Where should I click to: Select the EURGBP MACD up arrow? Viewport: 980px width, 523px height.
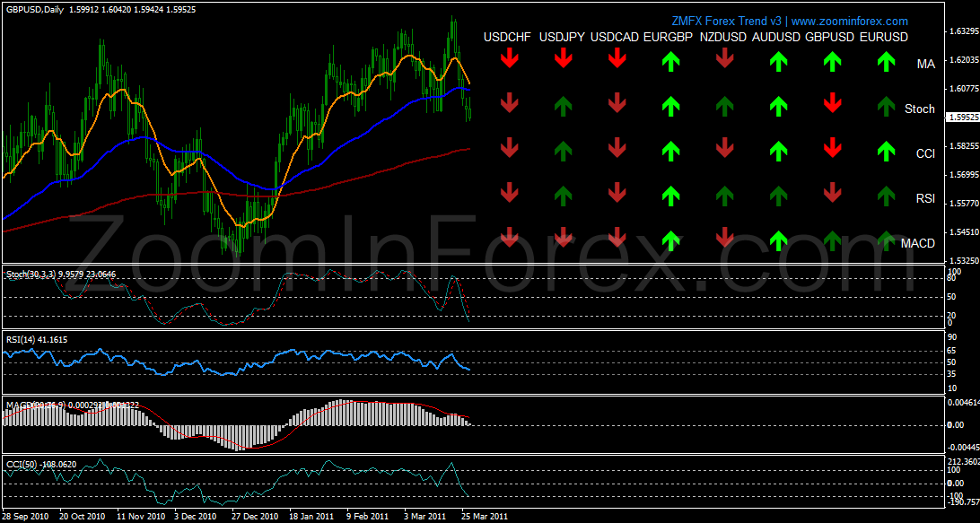coord(670,240)
